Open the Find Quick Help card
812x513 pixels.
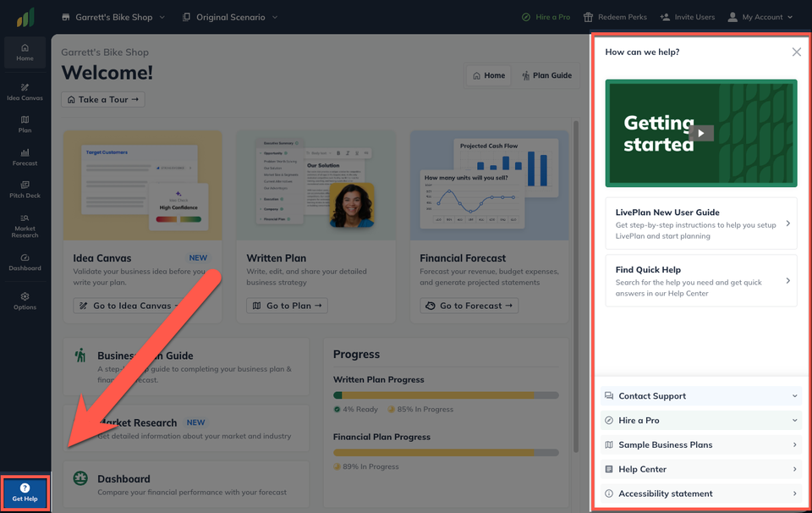coord(701,281)
